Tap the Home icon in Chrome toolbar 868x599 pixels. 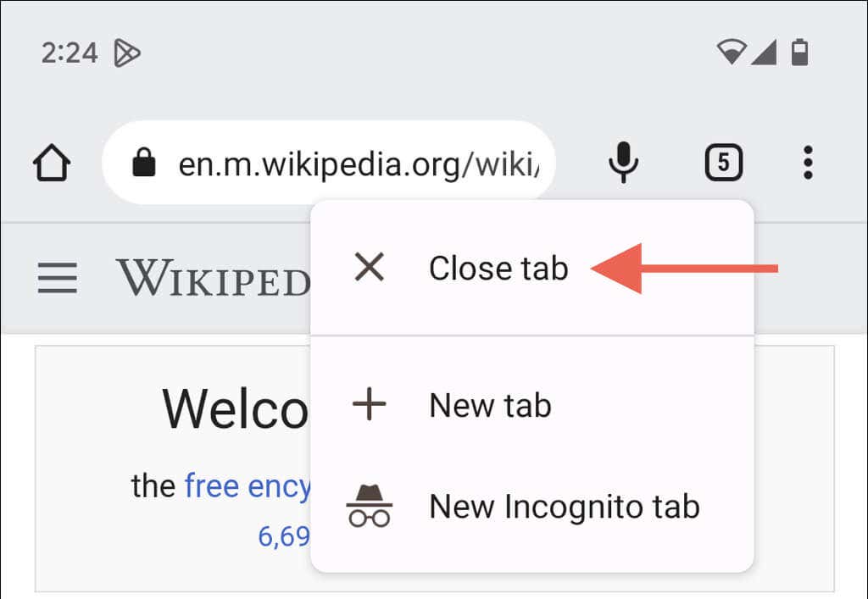52,162
